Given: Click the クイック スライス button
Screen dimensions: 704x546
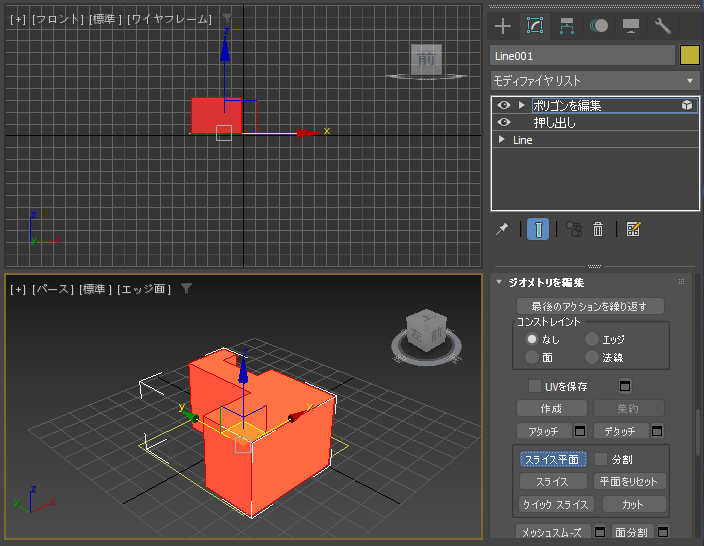Looking at the screenshot, I should coord(557,504).
